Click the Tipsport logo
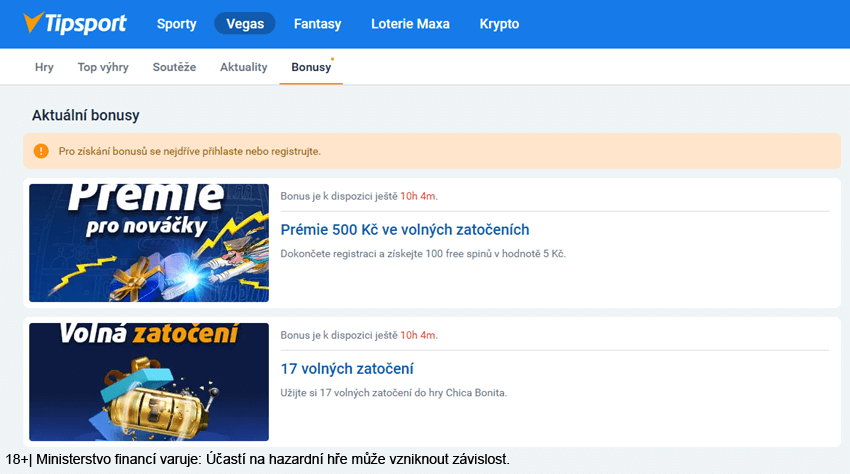The image size is (850, 474). 75,23
